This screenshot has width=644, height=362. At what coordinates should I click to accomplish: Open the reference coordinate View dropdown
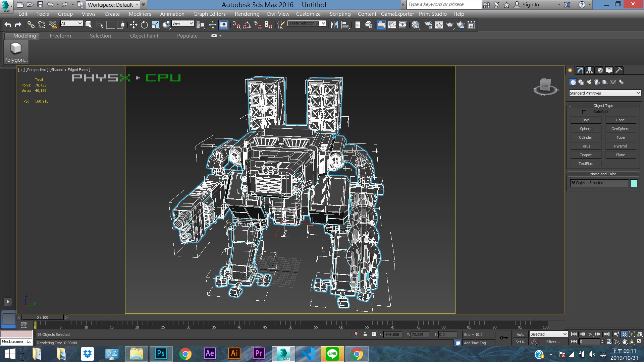coord(183,23)
